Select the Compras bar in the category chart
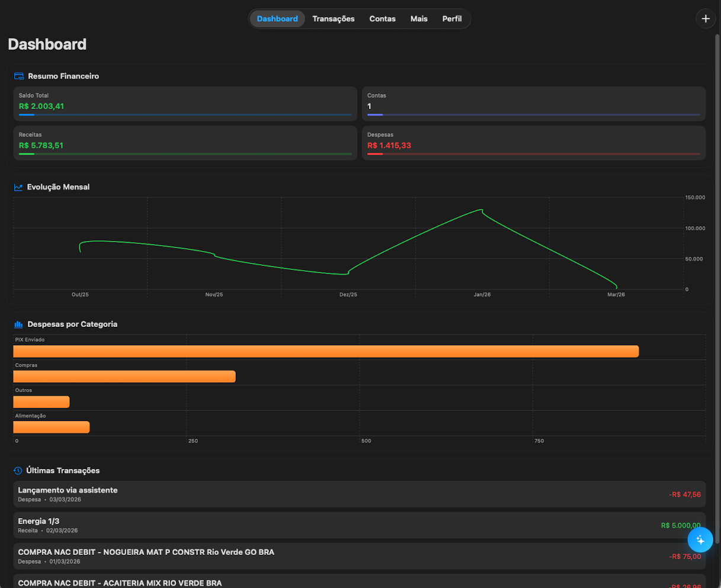Screen dimensions: 721x588 (x=124, y=376)
